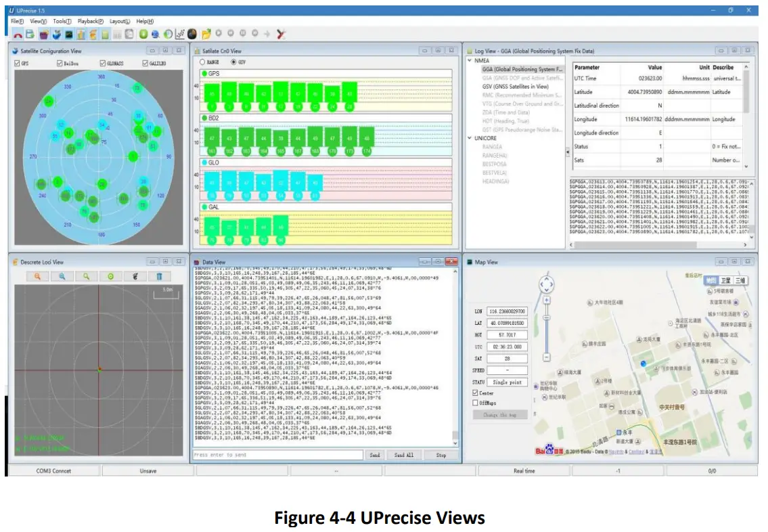Click the green list log view toolbar icon
The height and width of the screenshot is (532, 768).
click(105, 35)
